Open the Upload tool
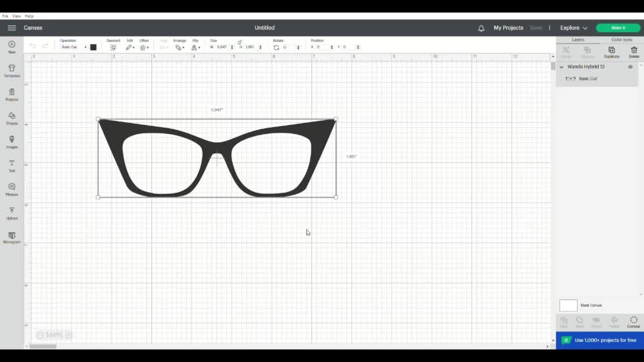 pos(12,213)
